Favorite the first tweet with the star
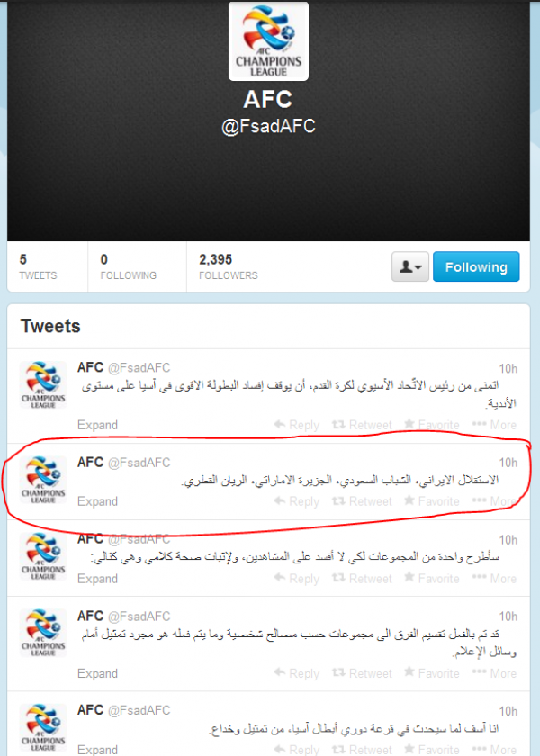540x756 pixels. coord(431,425)
